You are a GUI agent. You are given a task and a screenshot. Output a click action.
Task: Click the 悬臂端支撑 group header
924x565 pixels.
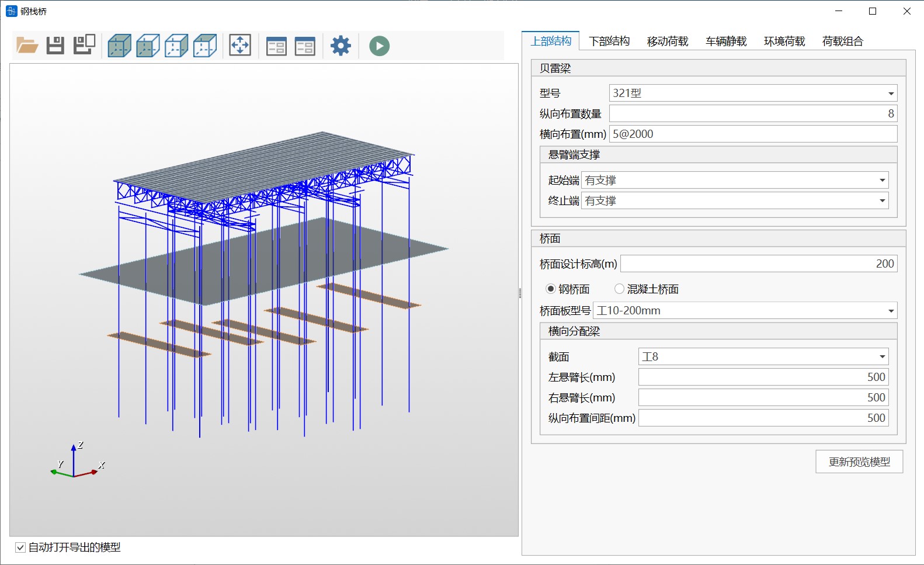pos(718,154)
